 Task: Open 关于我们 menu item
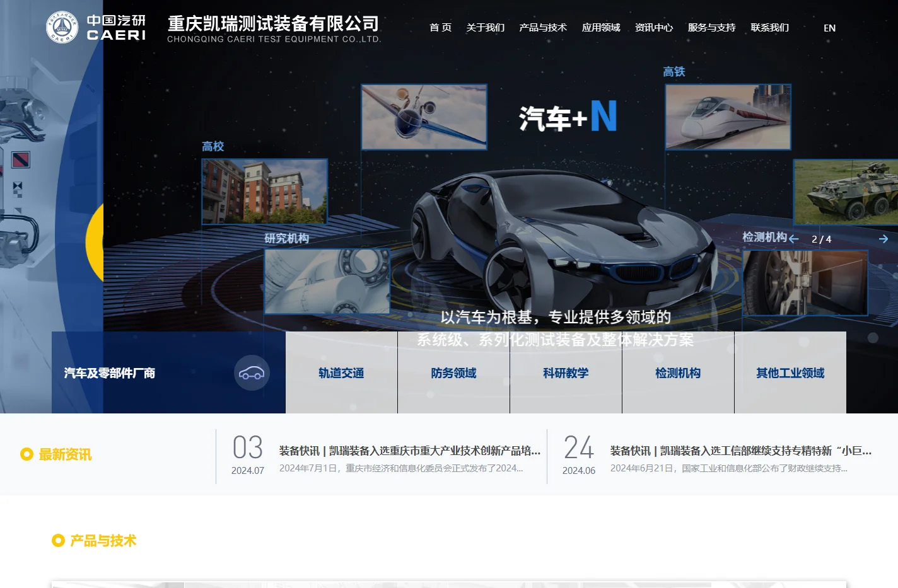(x=485, y=28)
